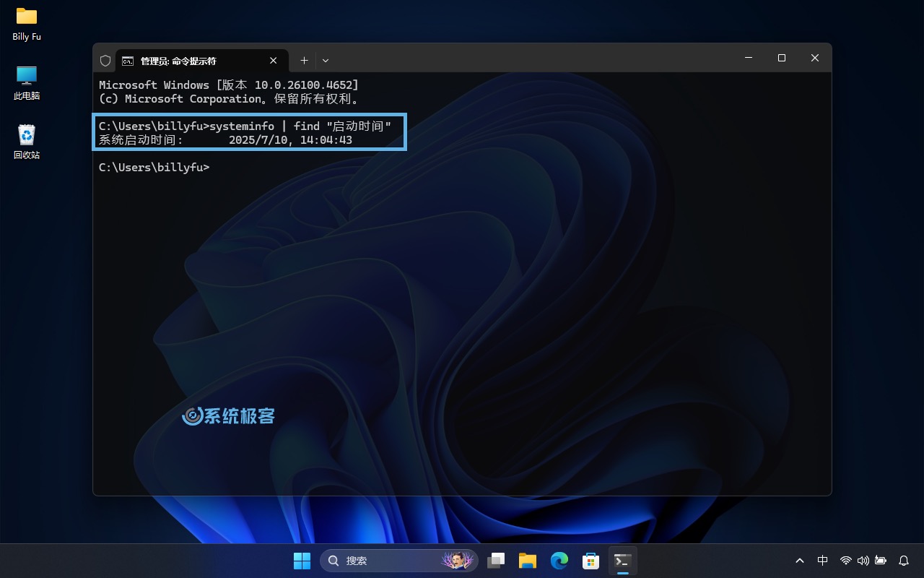Image resolution: width=924 pixels, height=578 pixels.
Task: Click the text 'Microsoft Windows [版本 10.0.26100.4652]'
Action: coord(229,85)
